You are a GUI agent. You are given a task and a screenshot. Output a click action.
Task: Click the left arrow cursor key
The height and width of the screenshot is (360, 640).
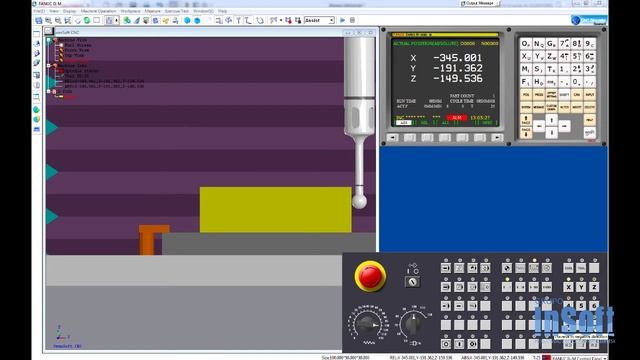[x=539, y=126]
